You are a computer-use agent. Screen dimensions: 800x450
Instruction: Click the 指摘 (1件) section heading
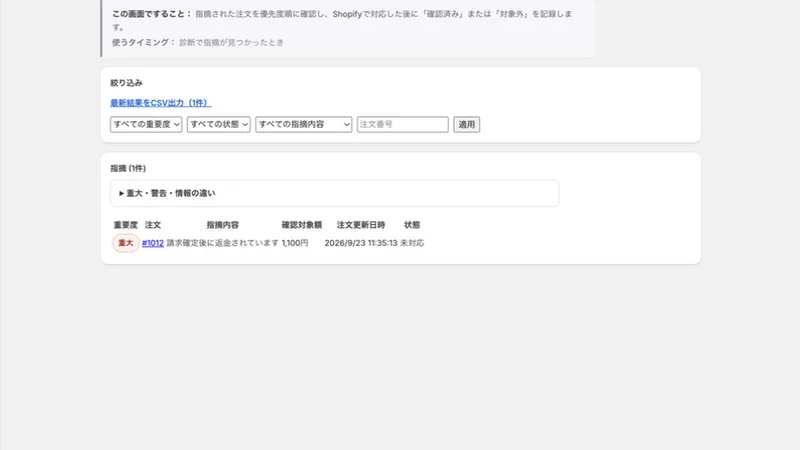coord(128,168)
